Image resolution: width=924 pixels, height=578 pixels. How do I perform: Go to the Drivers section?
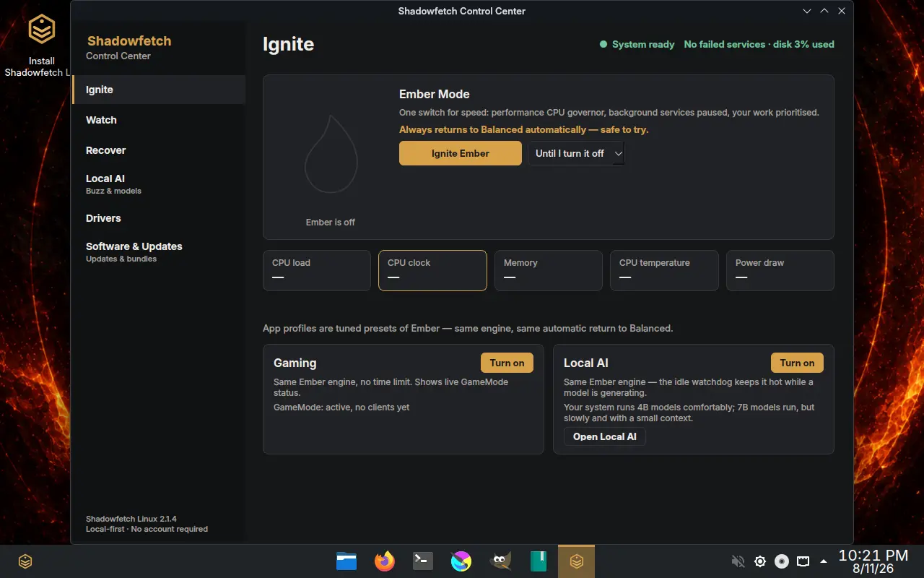[159, 218]
